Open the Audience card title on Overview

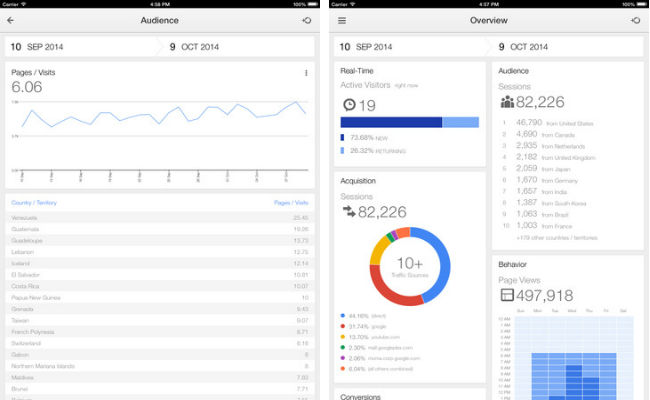click(x=514, y=71)
